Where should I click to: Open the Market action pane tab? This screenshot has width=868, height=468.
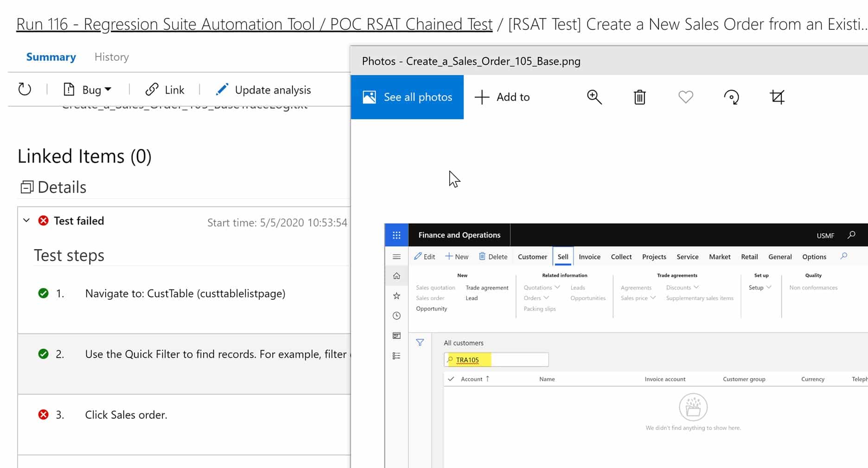[x=720, y=256]
